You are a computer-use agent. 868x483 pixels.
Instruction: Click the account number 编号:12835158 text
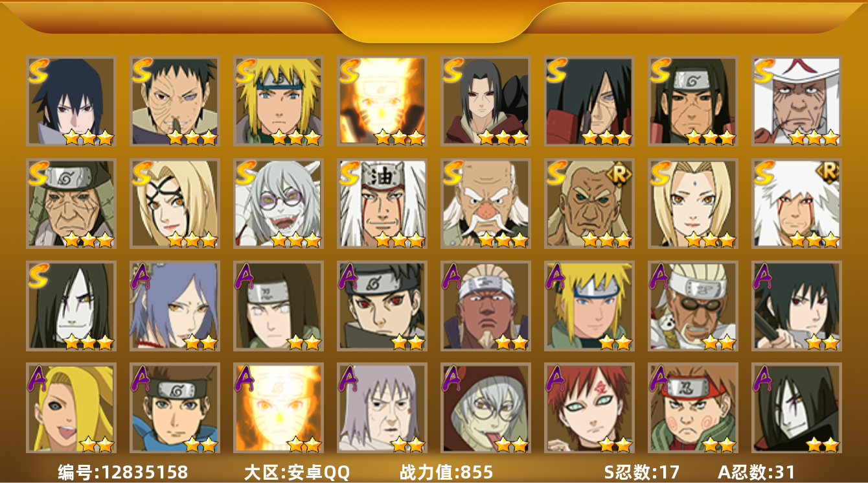click(x=123, y=472)
